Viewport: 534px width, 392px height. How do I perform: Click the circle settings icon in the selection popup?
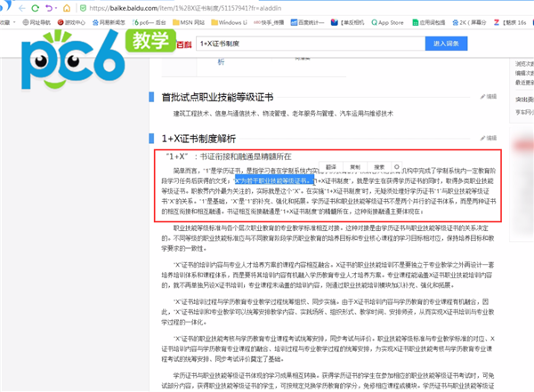(x=396, y=167)
